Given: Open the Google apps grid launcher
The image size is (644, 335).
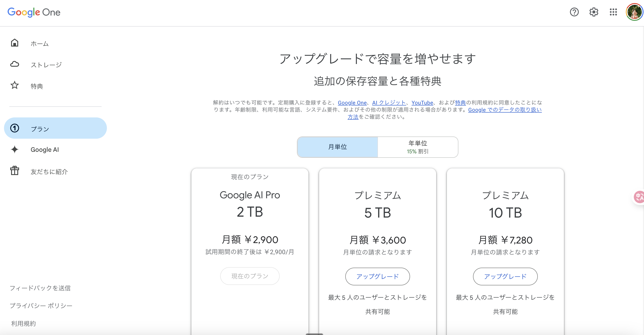Looking at the screenshot, I should tap(613, 12).
